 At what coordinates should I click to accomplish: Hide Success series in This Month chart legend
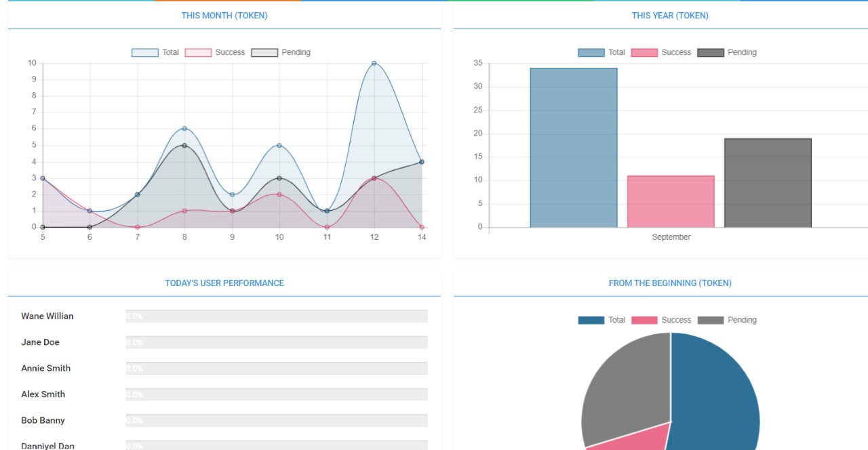[215, 53]
